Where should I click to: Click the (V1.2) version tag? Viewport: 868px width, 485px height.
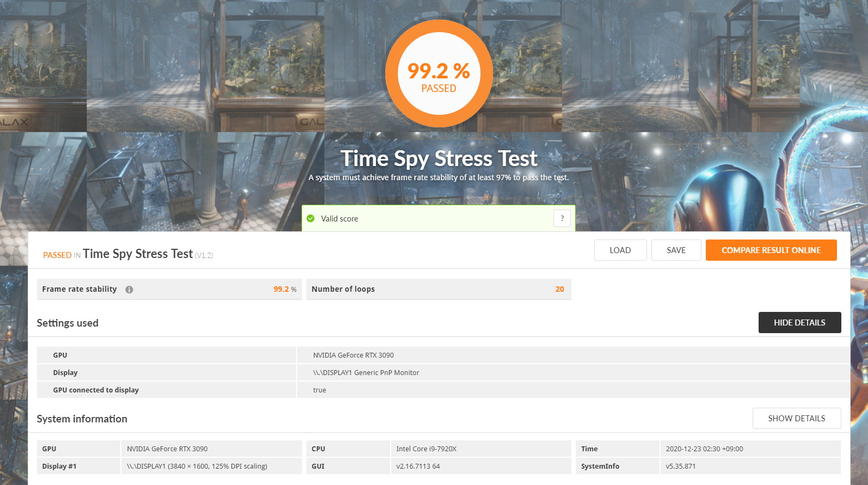[x=204, y=255]
